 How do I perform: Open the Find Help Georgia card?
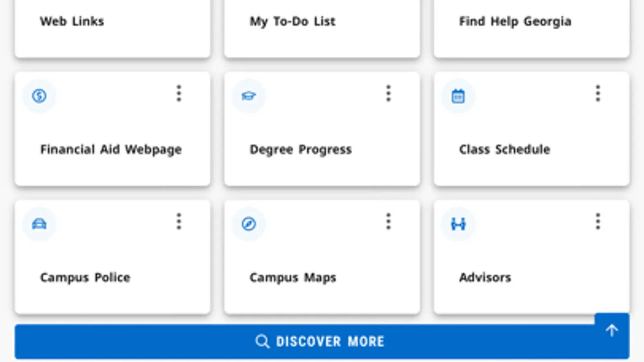click(x=514, y=22)
